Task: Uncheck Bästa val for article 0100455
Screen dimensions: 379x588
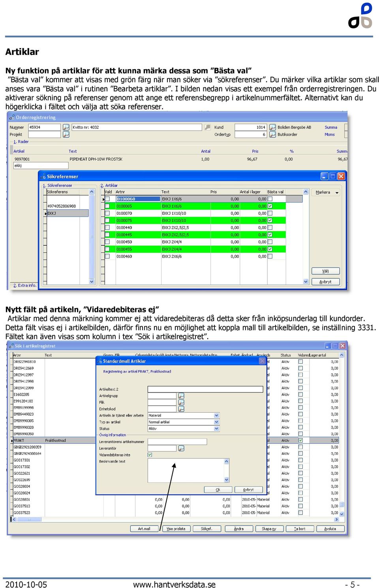Action: click(x=270, y=249)
